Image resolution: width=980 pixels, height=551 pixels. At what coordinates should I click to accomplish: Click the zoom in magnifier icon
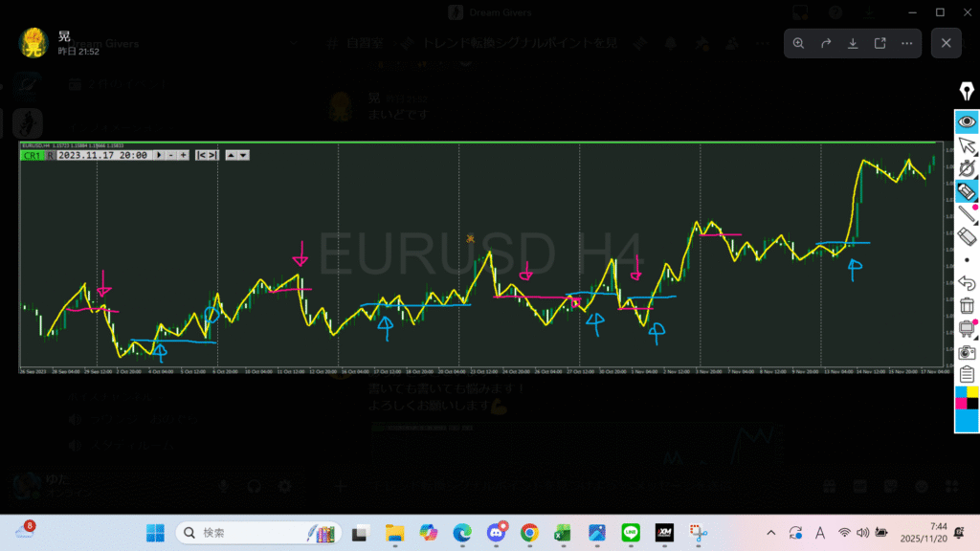(x=799, y=43)
